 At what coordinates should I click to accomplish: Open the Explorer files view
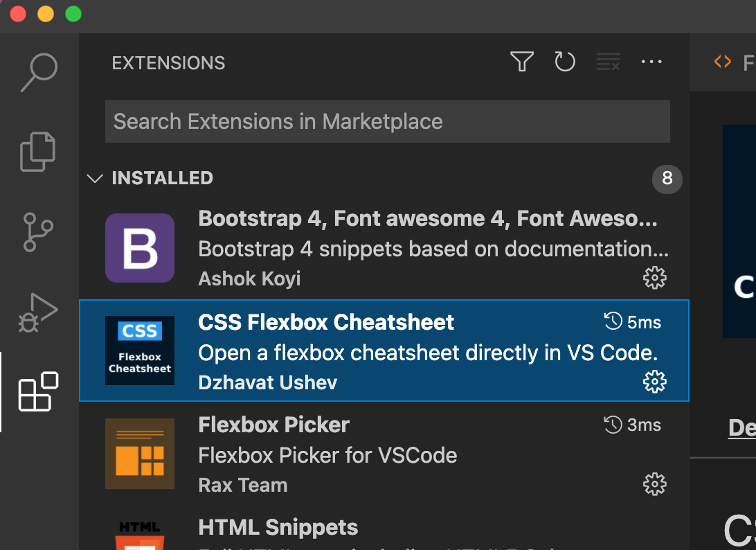point(37,152)
